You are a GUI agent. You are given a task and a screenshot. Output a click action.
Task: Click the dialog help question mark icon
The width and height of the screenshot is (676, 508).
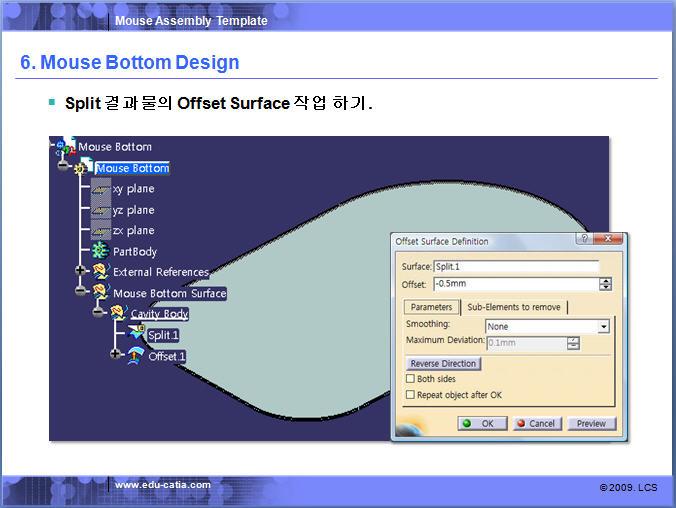(582, 240)
